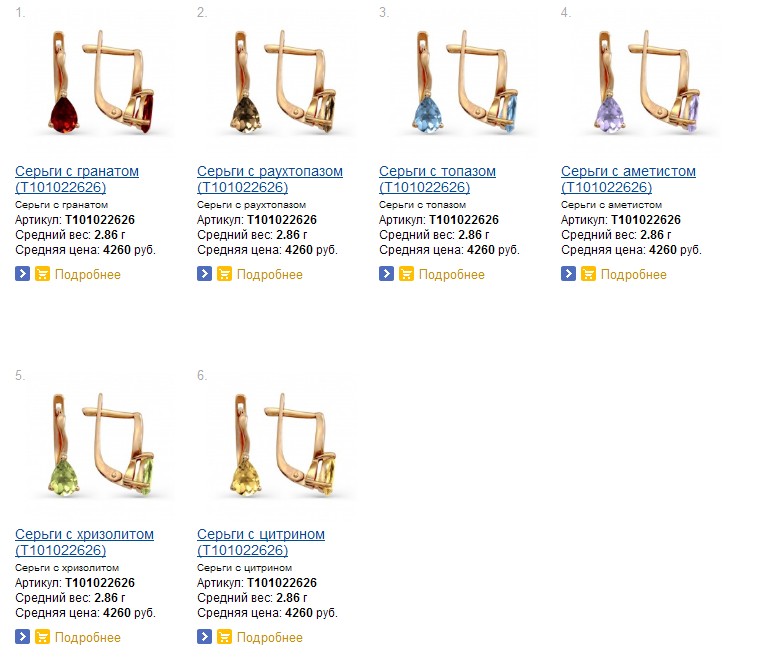This screenshot has height=667, width=781.
Task: Open 'Серьги с аметистом' product link
Action: (628, 179)
